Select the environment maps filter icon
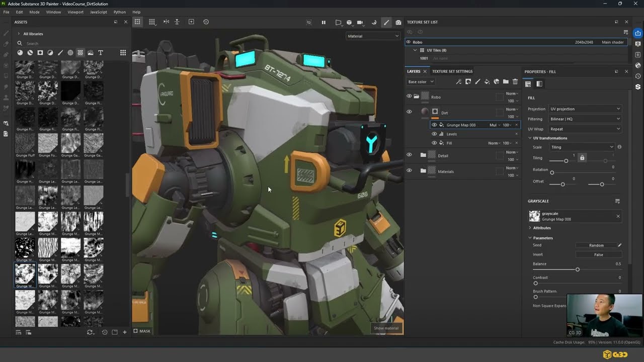Viewport: 644px width, 362px height. (90, 53)
